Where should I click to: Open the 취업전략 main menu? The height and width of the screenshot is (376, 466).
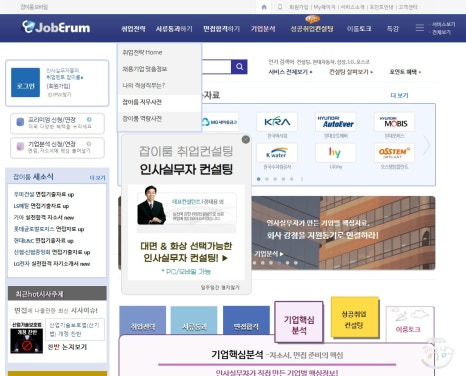133,29
